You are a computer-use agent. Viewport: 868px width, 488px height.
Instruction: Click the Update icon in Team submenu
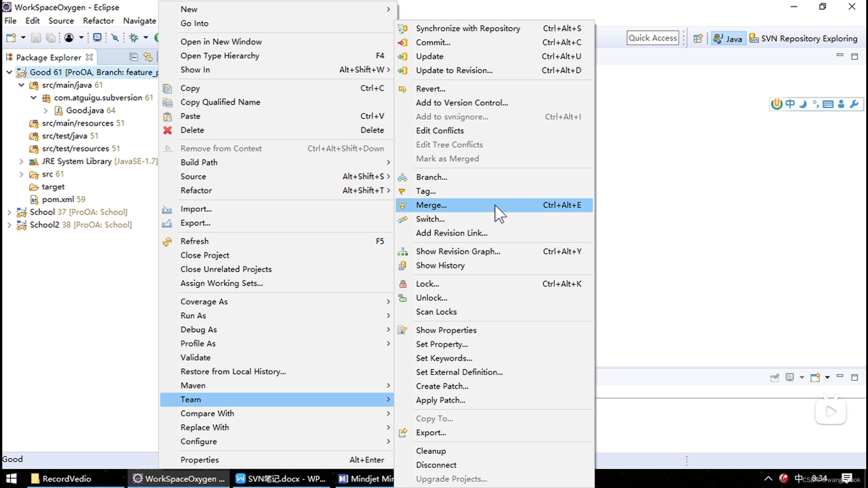pos(402,56)
